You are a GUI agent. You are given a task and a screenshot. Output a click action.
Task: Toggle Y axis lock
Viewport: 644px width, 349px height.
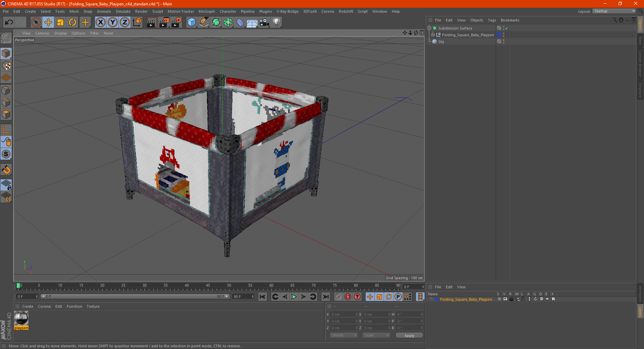click(x=113, y=22)
